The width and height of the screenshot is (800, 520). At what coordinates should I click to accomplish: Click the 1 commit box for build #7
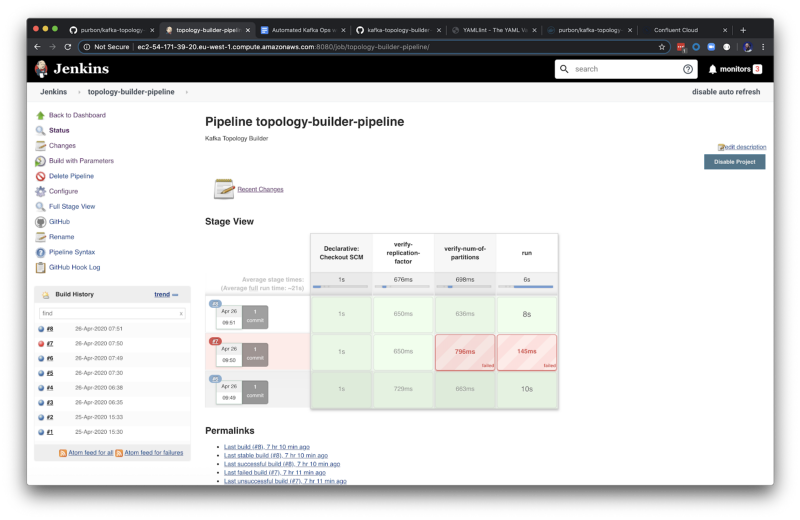pyautogui.click(x=255, y=354)
